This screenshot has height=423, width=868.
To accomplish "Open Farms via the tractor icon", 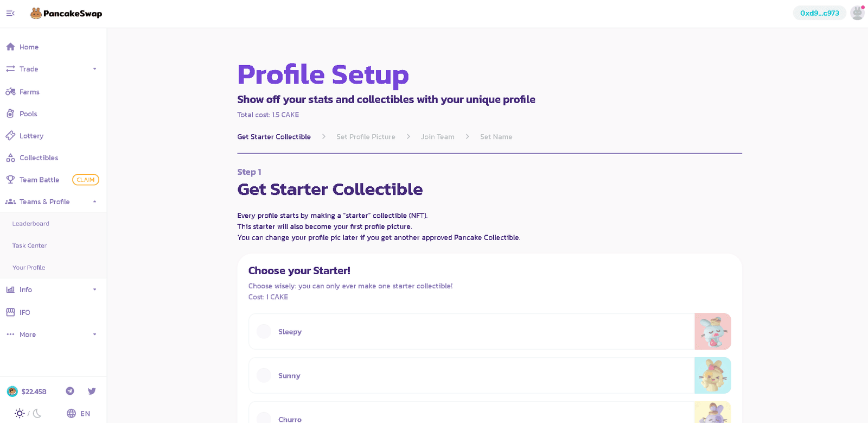I will pyautogui.click(x=10, y=92).
